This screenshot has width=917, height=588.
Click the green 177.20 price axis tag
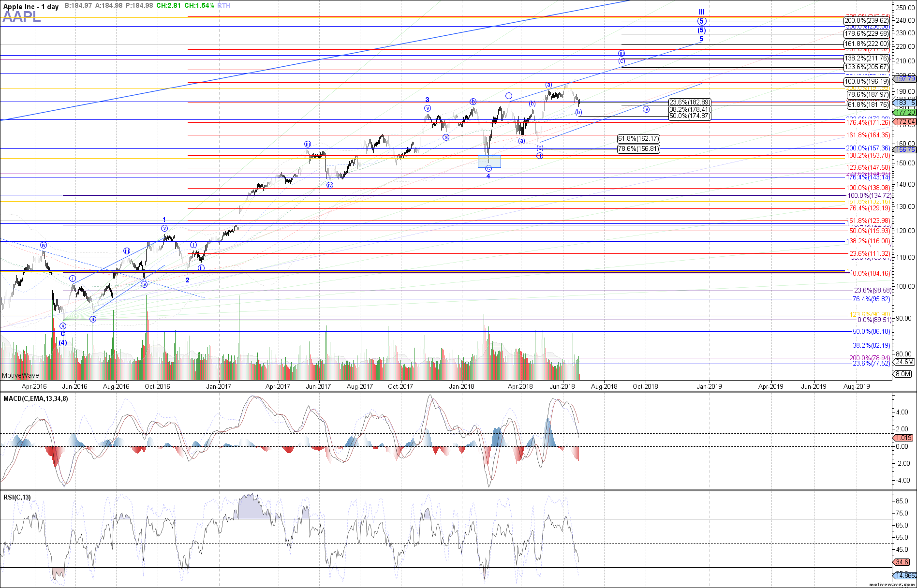coord(905,112)
